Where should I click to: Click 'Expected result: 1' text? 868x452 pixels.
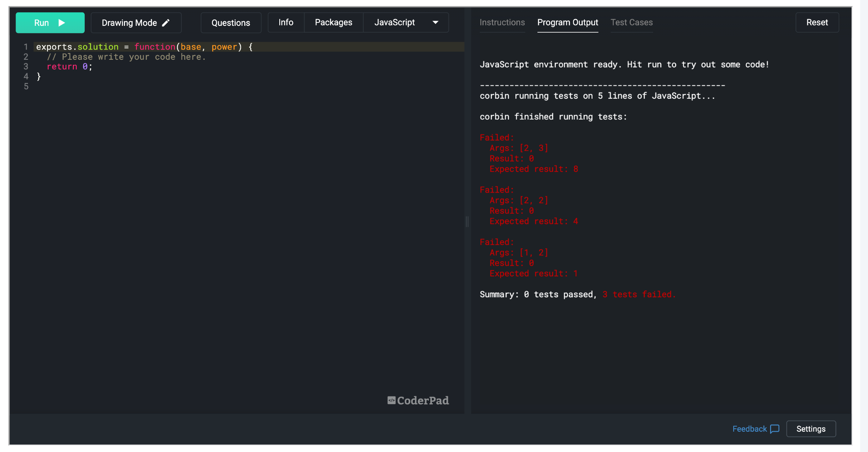click(x=534, y=273)
